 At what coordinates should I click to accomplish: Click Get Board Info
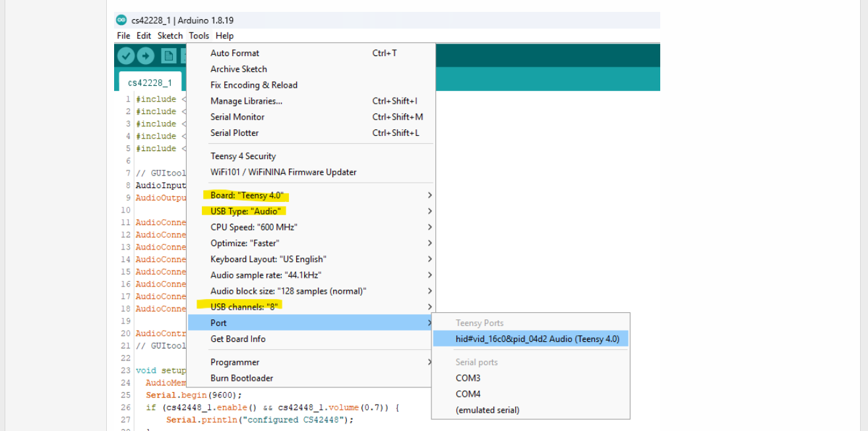[x=238, y=339]
